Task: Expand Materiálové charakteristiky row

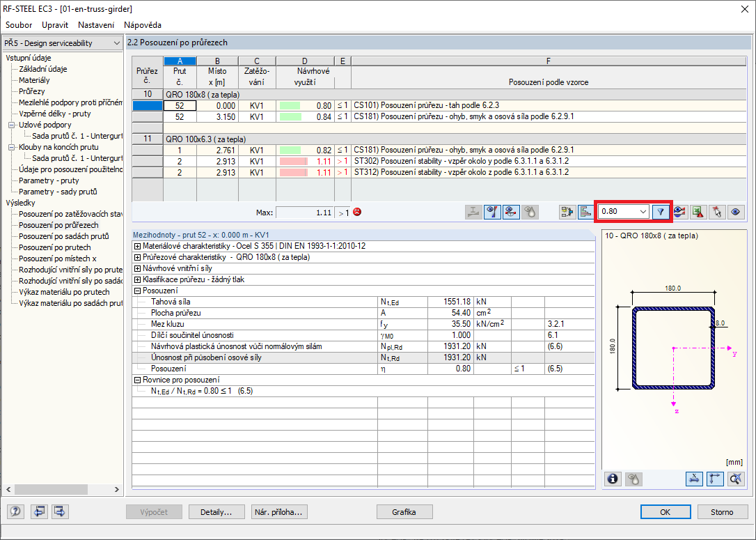Action: (x=137, y=246)
